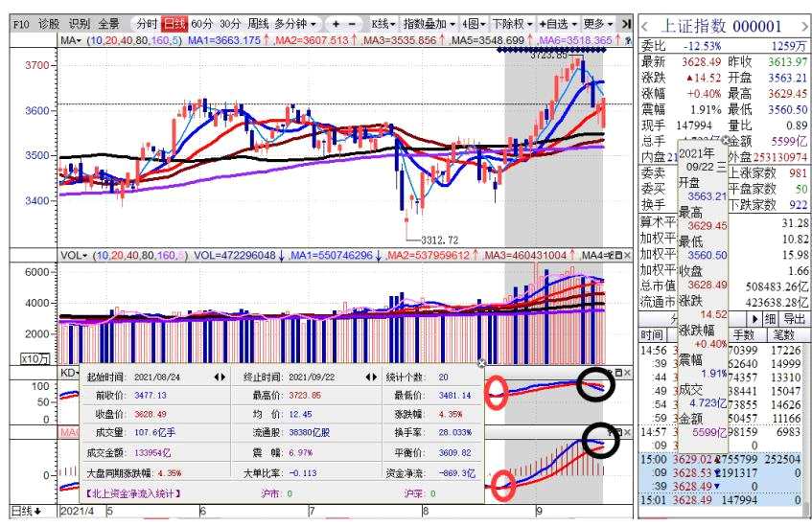Viewport: 812px width, 526px height.
Task: Click the 总市值 508483.26亿 value
Action: tap(777, 286)
